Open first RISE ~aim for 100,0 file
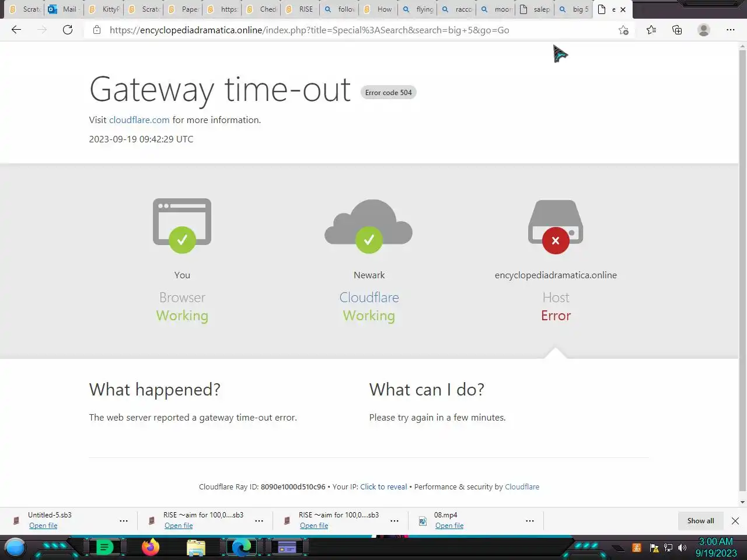The image size is (747, 560). tap(179, 526)
